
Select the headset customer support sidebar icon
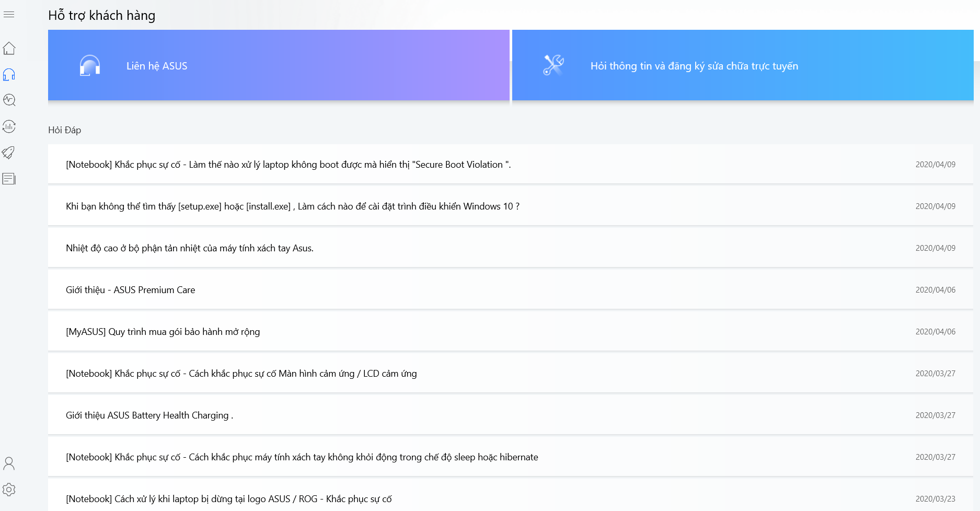point(9,74)
